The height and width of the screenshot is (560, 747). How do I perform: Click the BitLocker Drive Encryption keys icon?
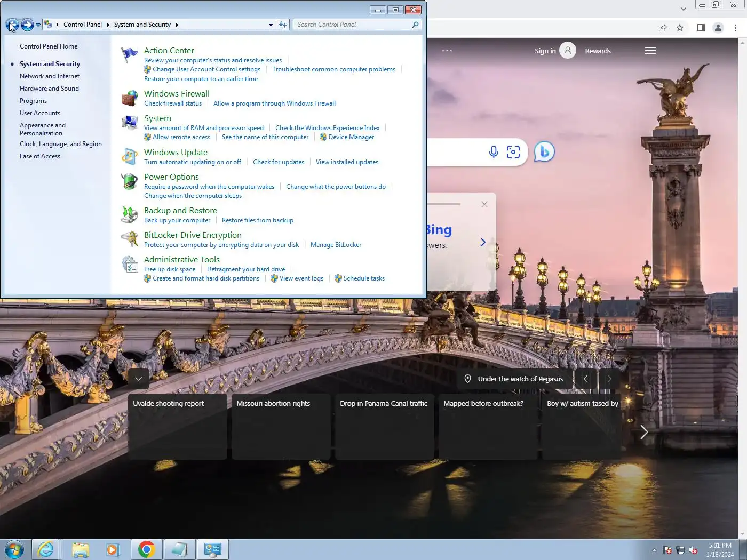tap(130, 239)
